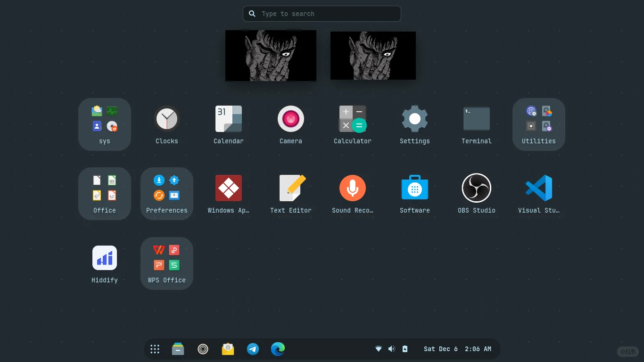Click the Type to search field
The width and height of the screenshot is (644, 362).
(x=322, y=14)
